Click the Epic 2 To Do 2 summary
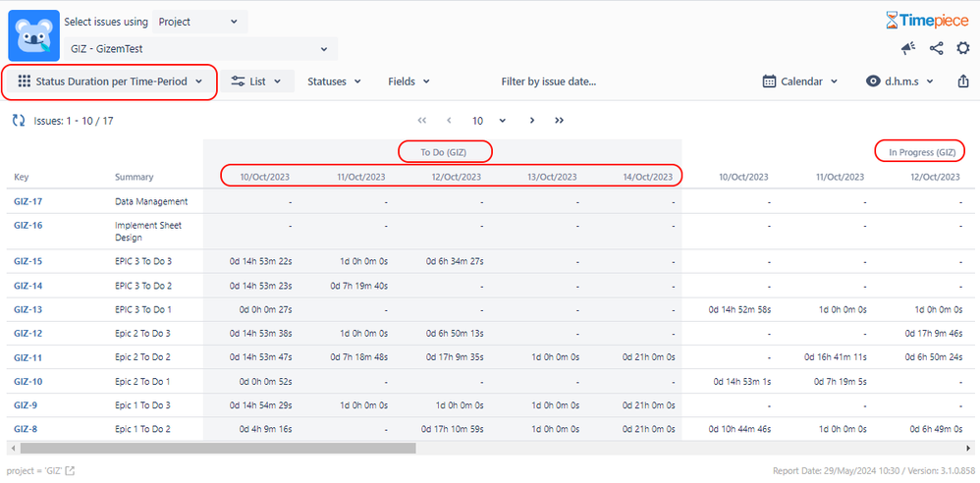980x483 pixels. click(142, 357)
